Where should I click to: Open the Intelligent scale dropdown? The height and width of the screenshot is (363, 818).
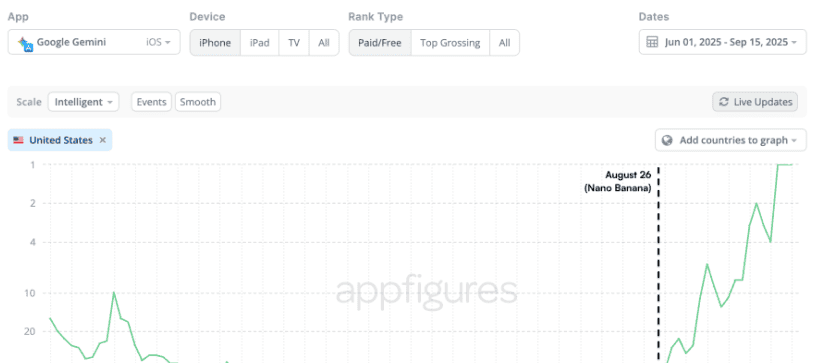pyautogui.click(x=83, y=102)
